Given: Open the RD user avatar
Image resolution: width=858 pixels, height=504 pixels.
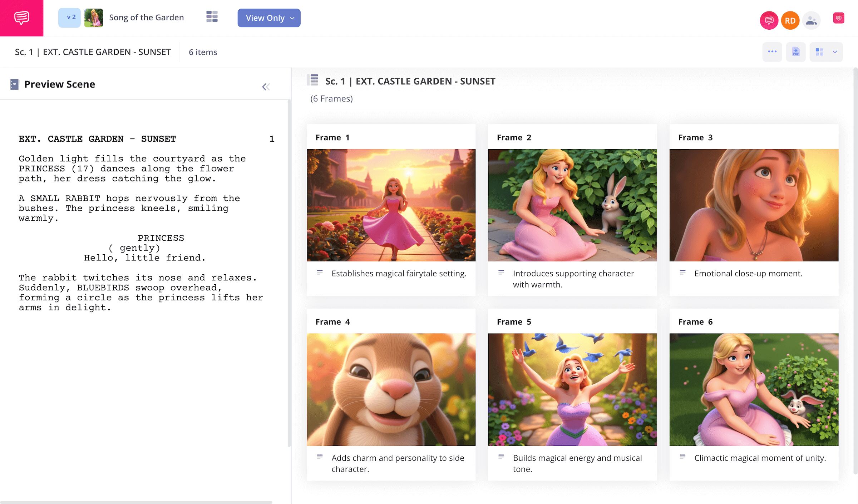Looking at the screenshot, I should click(x=790, y=20).
